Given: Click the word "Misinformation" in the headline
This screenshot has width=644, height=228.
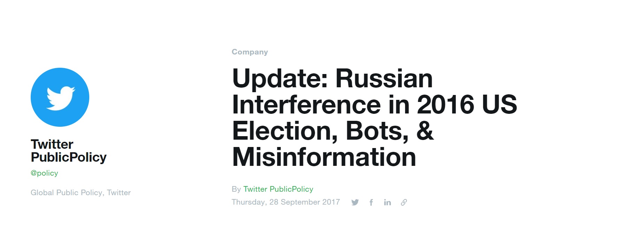Looking at the screenshot, I should point(324,157).
